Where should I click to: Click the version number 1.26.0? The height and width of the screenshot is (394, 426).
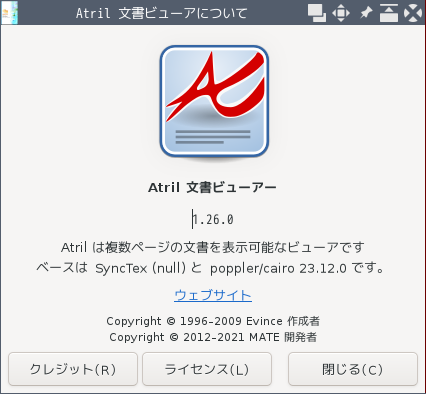pyautogui.click(x=213, y=220)
